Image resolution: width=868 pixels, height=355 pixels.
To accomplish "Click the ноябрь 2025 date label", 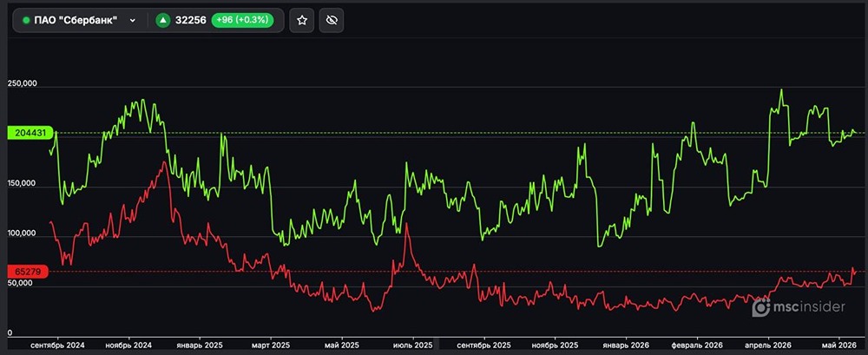I will (x=556, y=345).
